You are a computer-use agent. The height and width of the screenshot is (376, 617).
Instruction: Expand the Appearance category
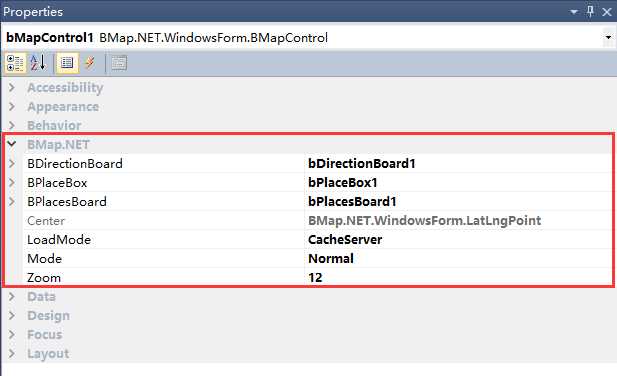(12, 106)
